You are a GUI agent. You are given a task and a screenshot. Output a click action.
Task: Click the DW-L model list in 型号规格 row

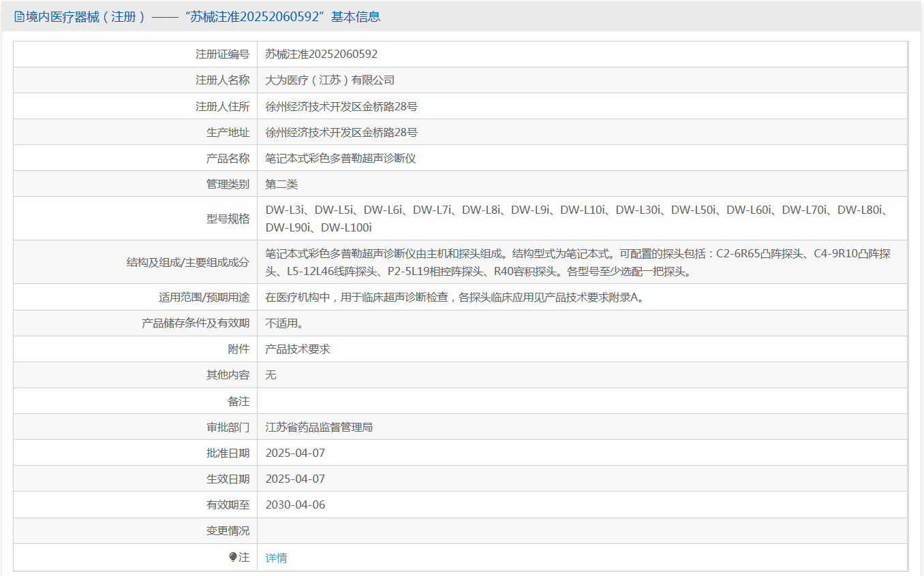pyautogui.click(x=578, y=219)
